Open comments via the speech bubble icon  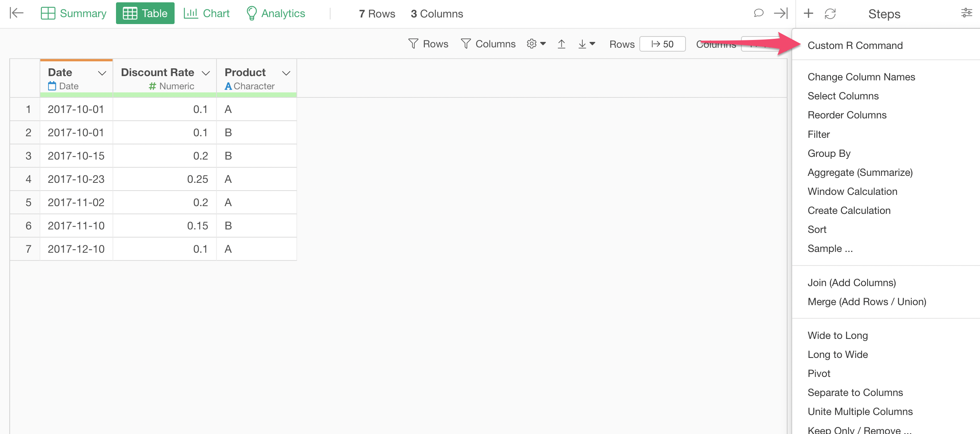coord(758,13)
